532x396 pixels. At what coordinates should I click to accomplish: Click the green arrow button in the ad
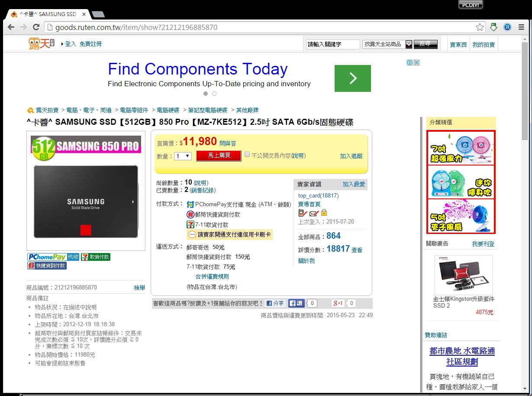[x=353, y=78]
